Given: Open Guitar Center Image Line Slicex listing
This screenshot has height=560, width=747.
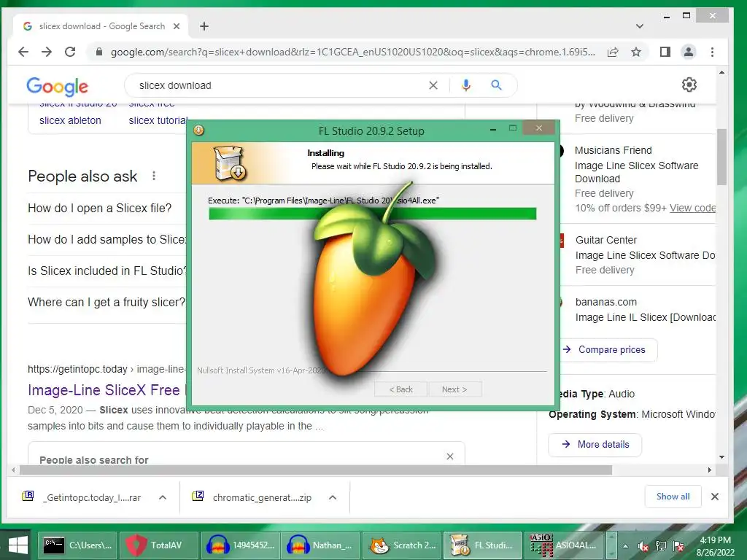Looking at the screenshot, I should click(645, 255).
